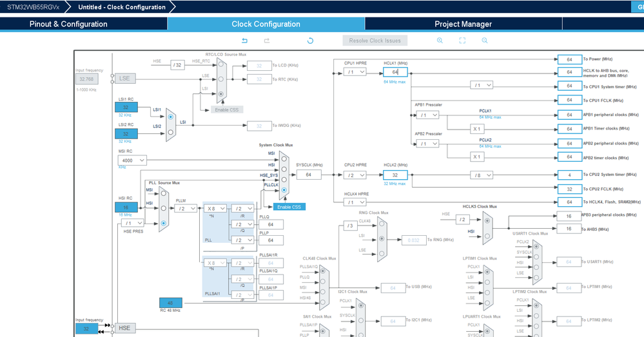Click the Resolve Clock Issues button
Viewport: 644px width, 337px height.
pos(375,41)
